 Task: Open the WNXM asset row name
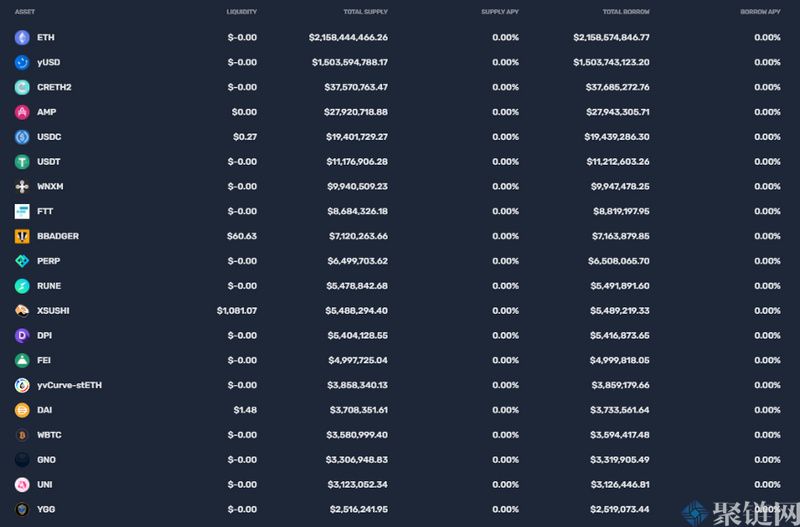click(50, 186)
